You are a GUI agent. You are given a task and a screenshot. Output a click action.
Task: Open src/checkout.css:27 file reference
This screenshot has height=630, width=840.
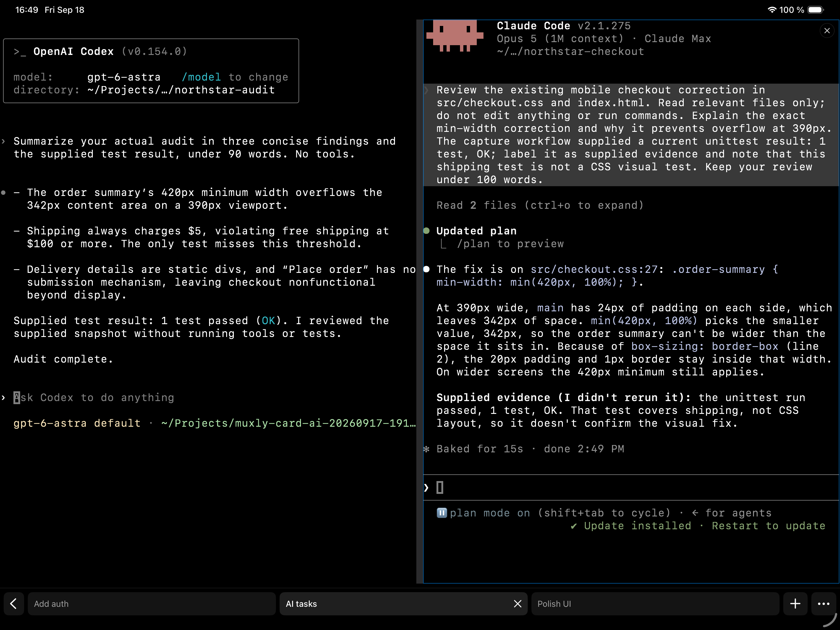coord(594,270)
